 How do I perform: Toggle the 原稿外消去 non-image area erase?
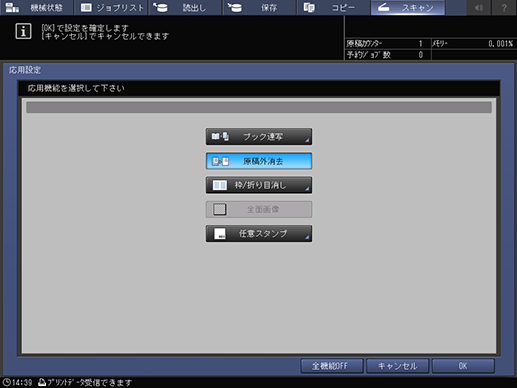tap(259, 161)
